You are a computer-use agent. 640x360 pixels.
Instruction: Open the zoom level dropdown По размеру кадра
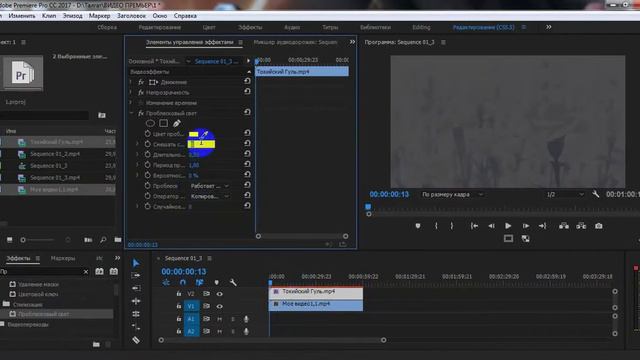pos(452,194)
